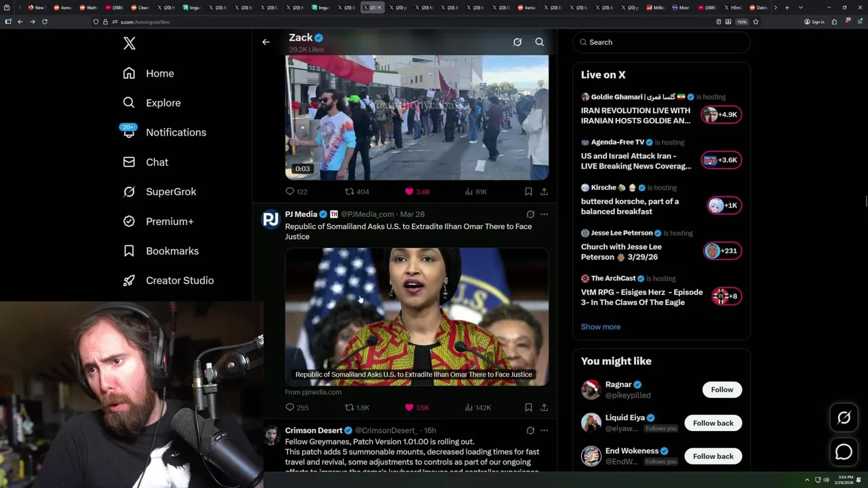This screenshot has width=868, height=488.
Task: Unlike the video post with 3.6K likes
Action: pyautogui.click(x=418, y=192)
